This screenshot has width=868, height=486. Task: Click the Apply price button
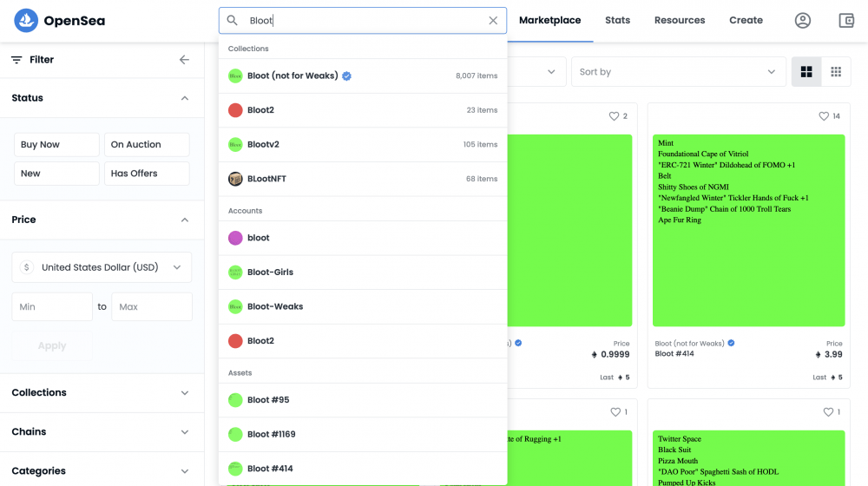[x=52, y=346]
